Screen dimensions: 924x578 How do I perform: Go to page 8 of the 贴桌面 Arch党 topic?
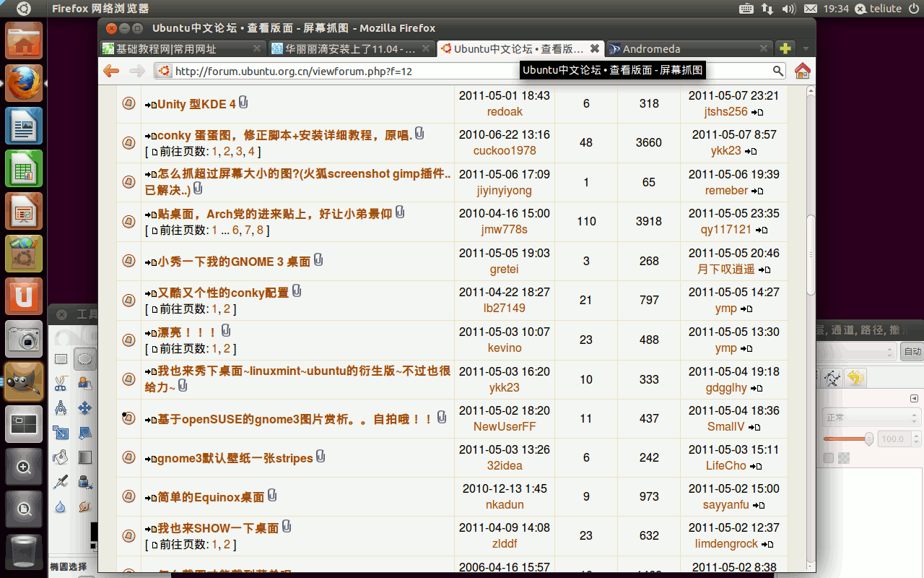click(260, 230)
